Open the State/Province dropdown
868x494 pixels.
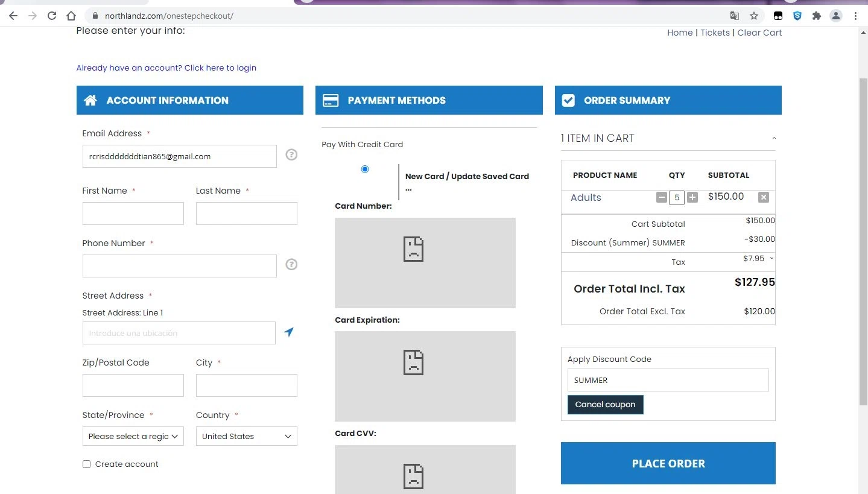click(133, 436)
